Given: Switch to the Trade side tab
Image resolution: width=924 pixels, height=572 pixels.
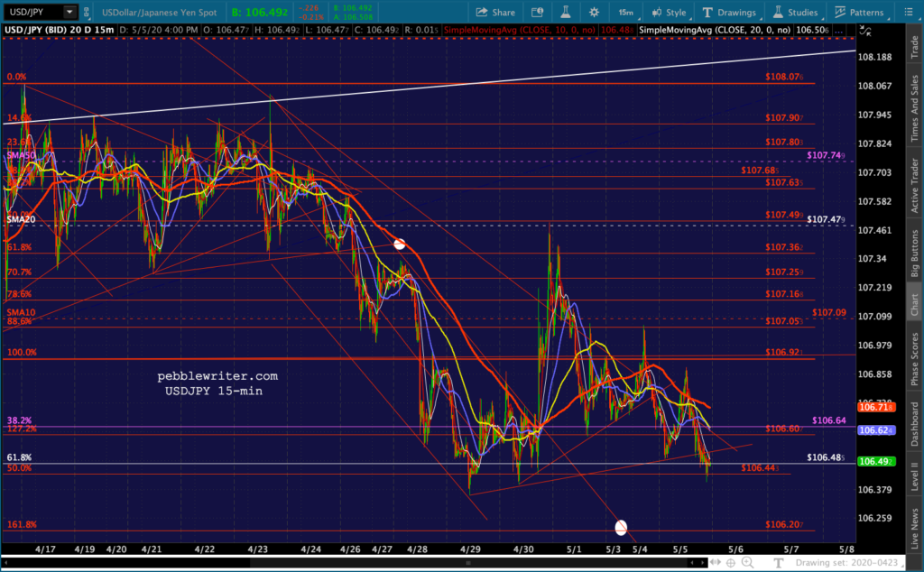Looking at the screenshot, I should (x=914, y=46).
